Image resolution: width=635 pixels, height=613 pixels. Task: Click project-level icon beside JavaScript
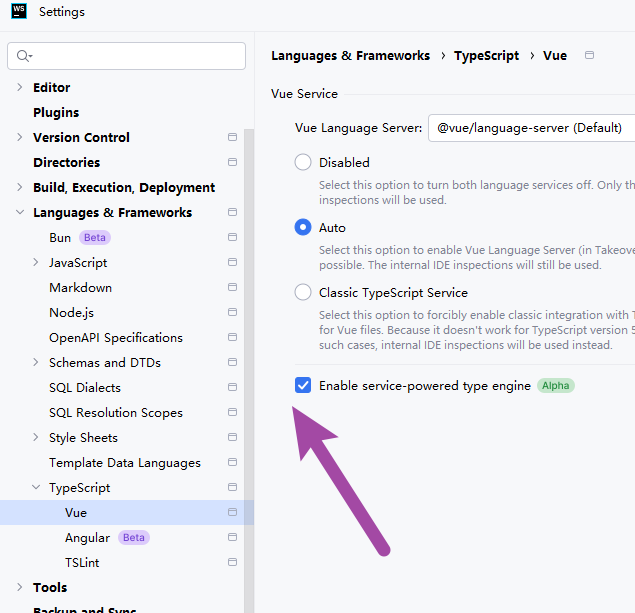(232, 262)
